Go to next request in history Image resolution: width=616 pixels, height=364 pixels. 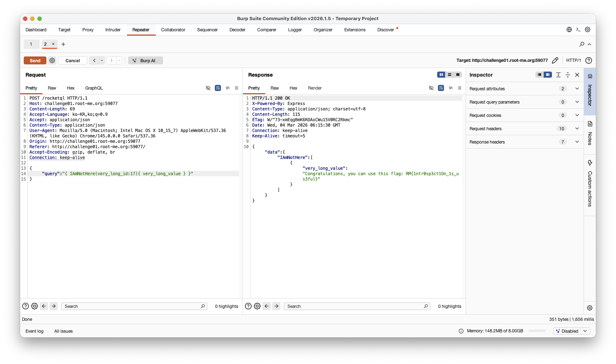pos(112,60)
